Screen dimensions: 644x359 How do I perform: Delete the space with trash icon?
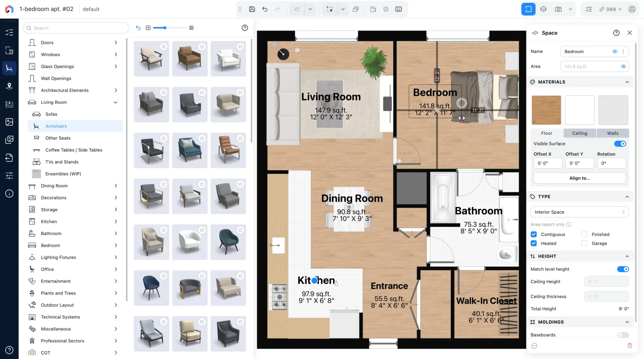click(630, 346)
